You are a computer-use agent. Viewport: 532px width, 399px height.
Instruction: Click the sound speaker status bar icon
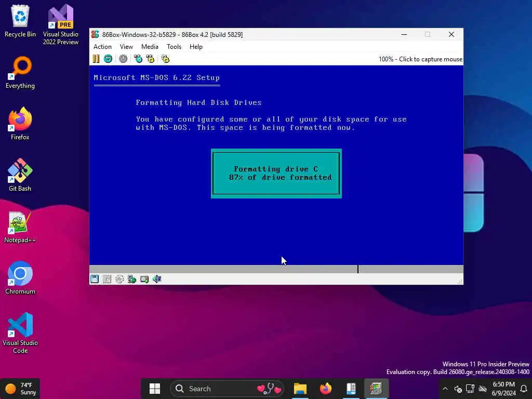pyautogui.click(x=157, y=279)
